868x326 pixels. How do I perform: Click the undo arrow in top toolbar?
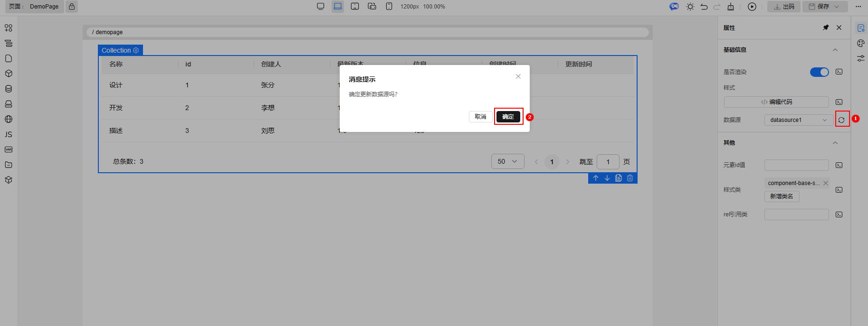704,7
